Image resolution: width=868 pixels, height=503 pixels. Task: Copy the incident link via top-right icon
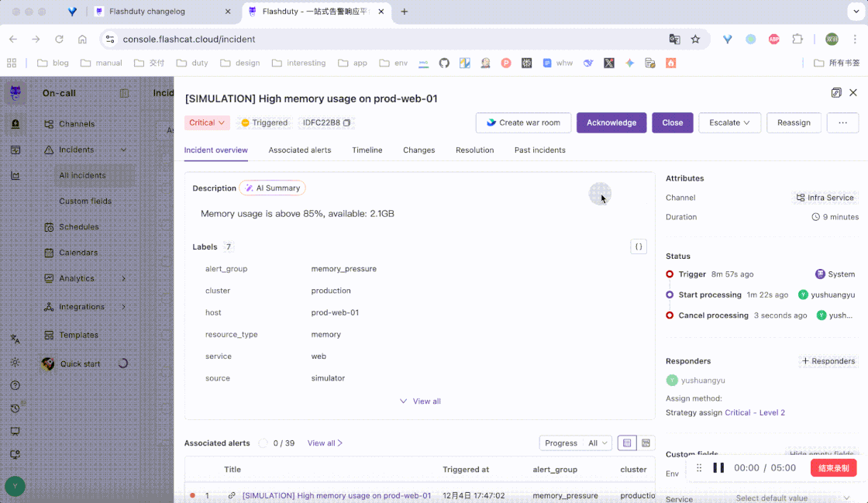tap(836, 93)
